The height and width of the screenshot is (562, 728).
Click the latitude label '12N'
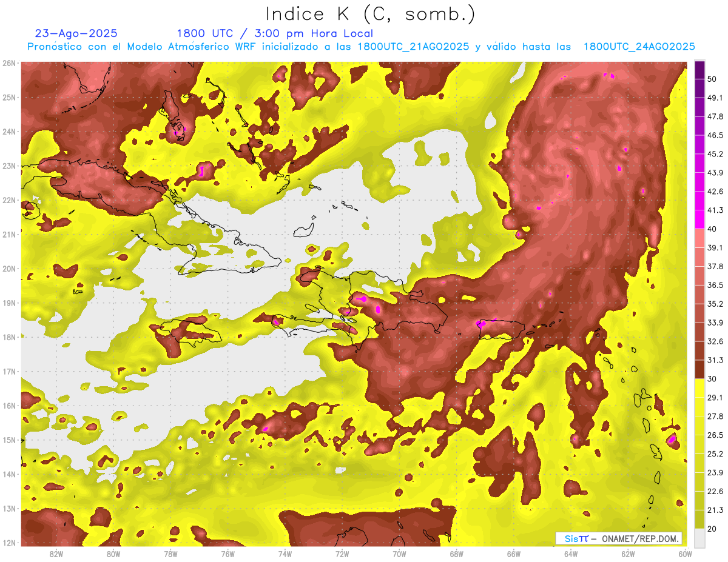click(x=9, y=543)
